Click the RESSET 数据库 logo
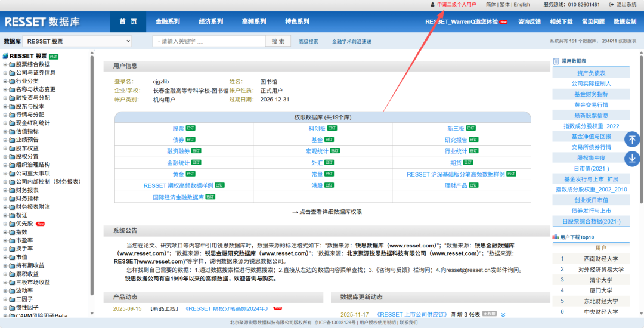This screenshot has width=644, height=328. 43,21
